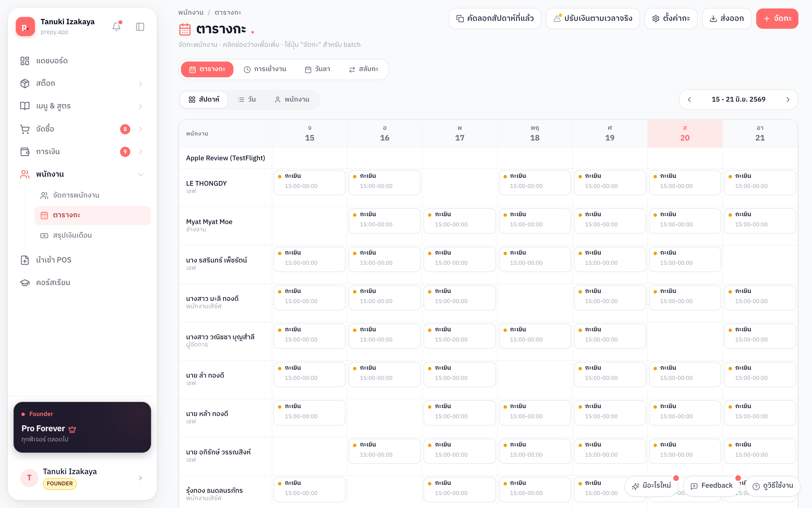The height and width of the screenshot is (508, 812).
Task: Open the notifications bell
Action: pos(116,27)
